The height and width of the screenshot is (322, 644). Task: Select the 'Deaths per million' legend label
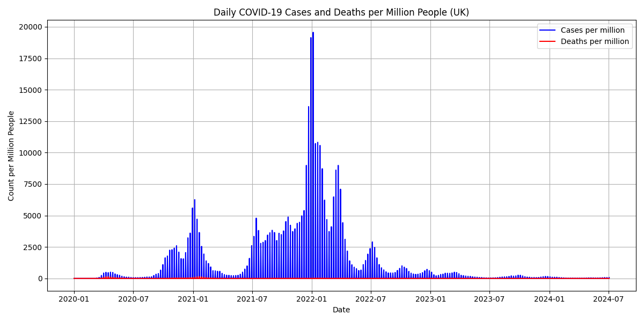pos(595,41)
